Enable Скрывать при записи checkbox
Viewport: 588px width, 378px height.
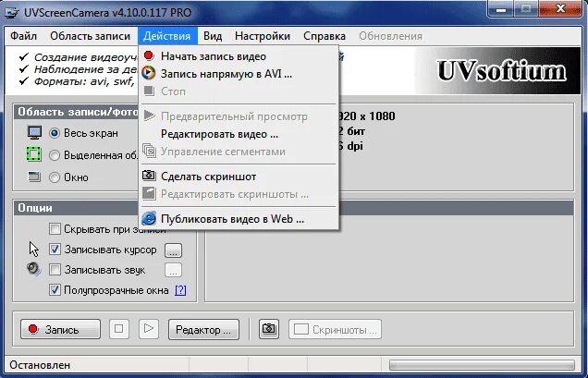[55, 229]
